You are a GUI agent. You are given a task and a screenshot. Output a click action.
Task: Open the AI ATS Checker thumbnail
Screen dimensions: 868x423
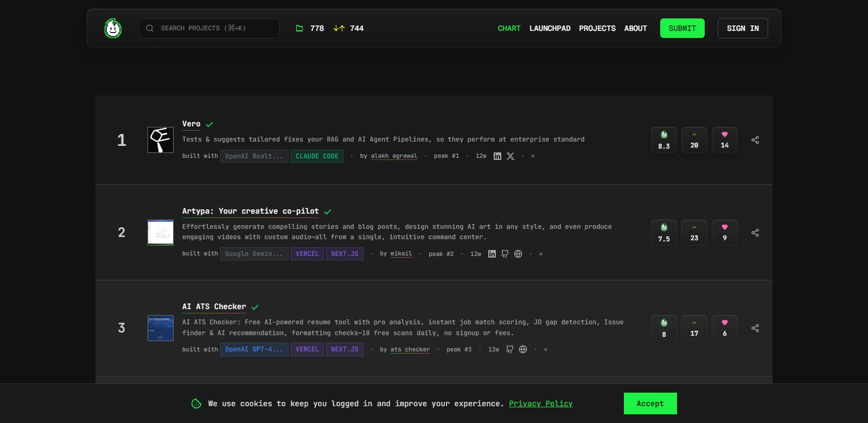[161, 328]
